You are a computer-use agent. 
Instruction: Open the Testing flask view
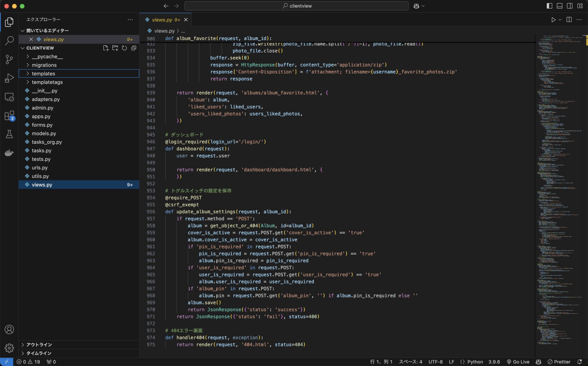(x=9, y=134)
